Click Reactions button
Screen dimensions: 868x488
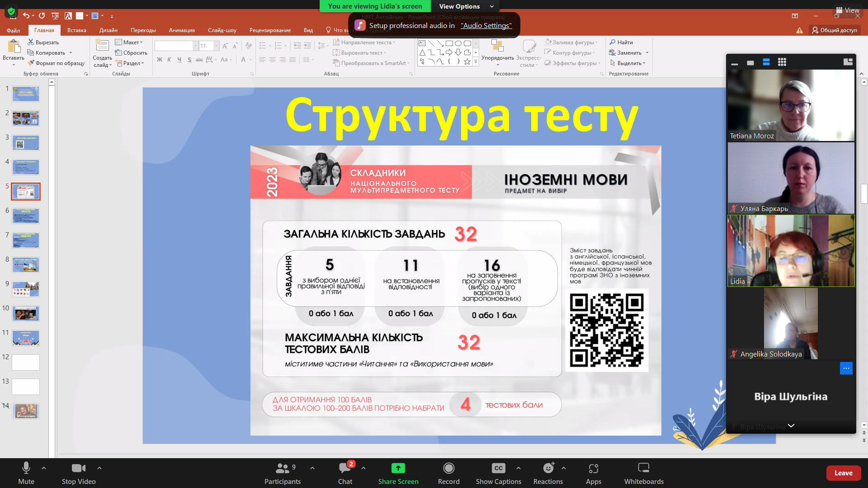tap(548, 473)
